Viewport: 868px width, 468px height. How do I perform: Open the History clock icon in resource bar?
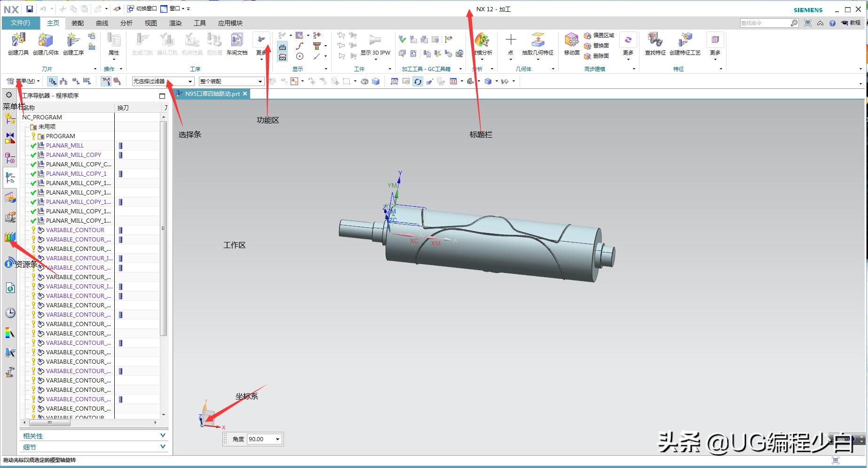point(10,313)
